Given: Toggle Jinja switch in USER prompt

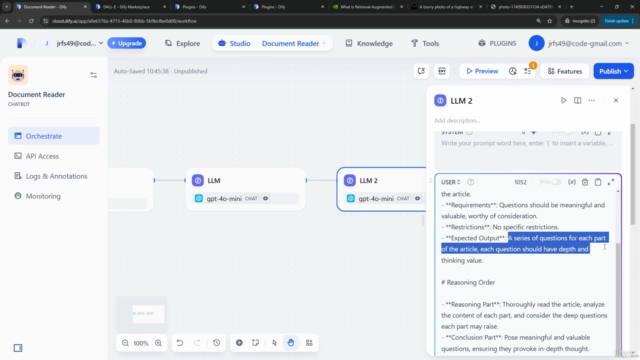Looking at the screenshot, I should tap(556, 182).
